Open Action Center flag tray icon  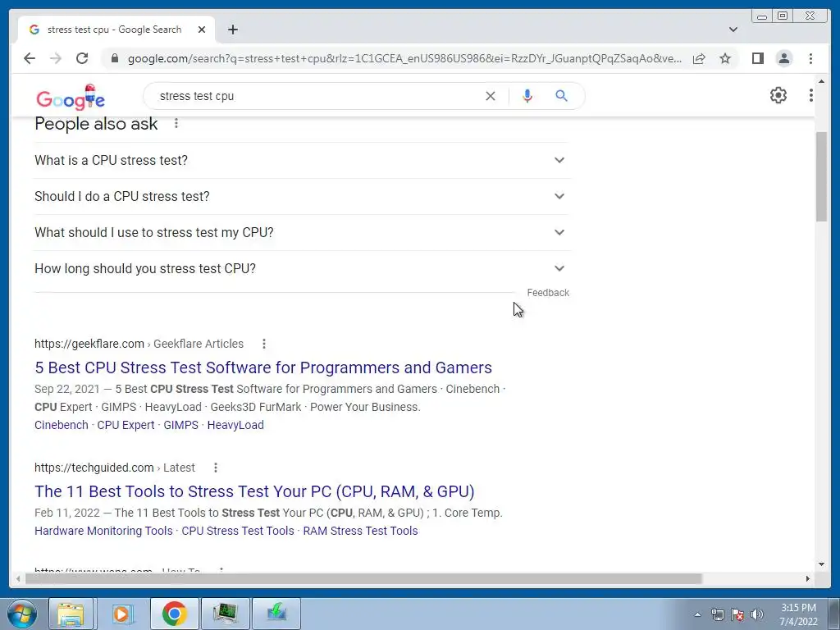click(737, 614)
